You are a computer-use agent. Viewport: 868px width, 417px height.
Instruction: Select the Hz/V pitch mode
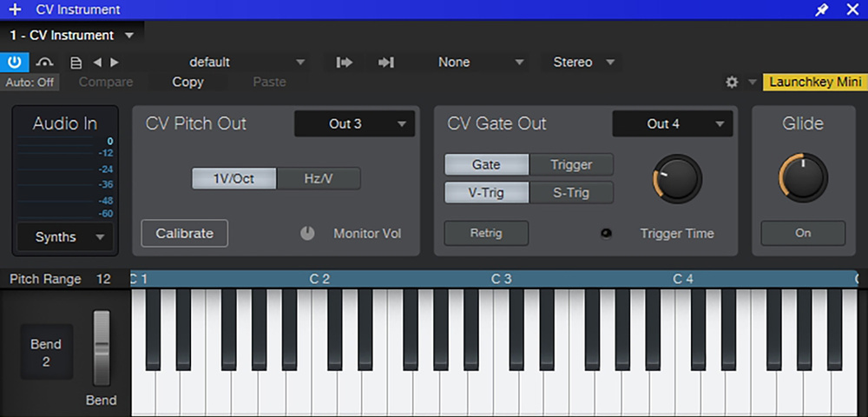pos(319,178)
